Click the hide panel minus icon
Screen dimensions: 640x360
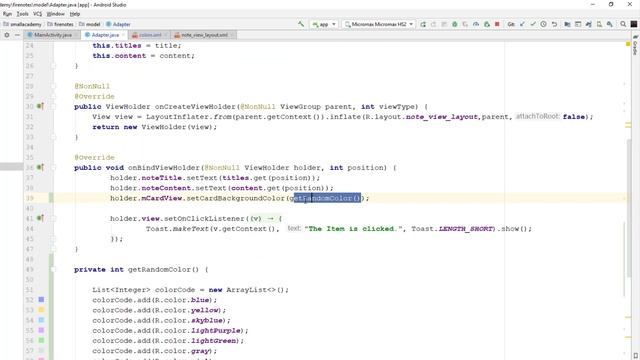click(17, 35)
